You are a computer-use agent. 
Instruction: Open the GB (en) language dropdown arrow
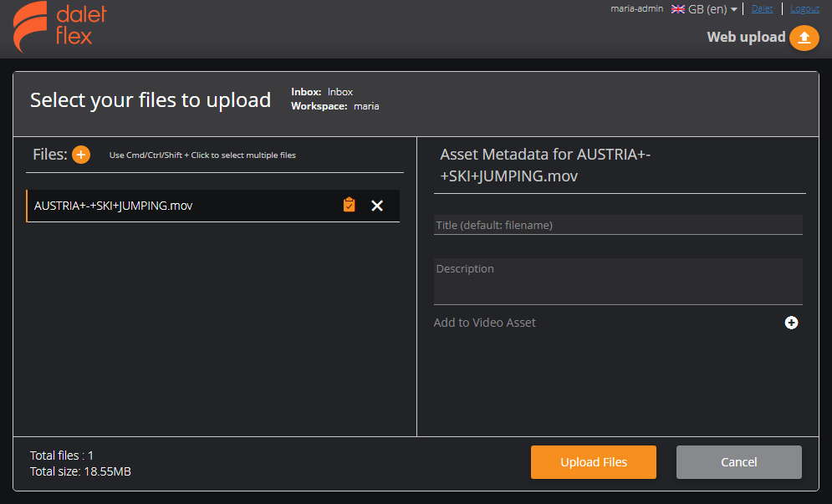pyautogui.click(x=733, y=9)
